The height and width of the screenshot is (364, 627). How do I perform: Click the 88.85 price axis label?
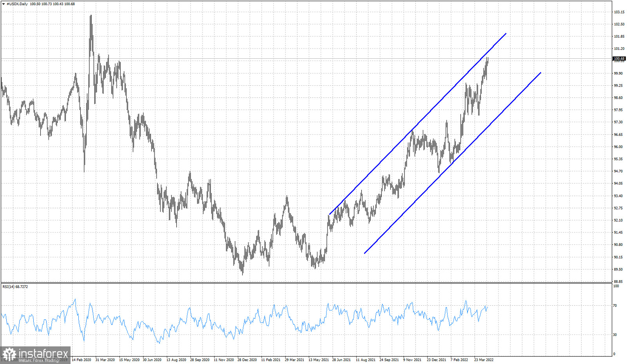pyautogui.click(x=618, y=281)
